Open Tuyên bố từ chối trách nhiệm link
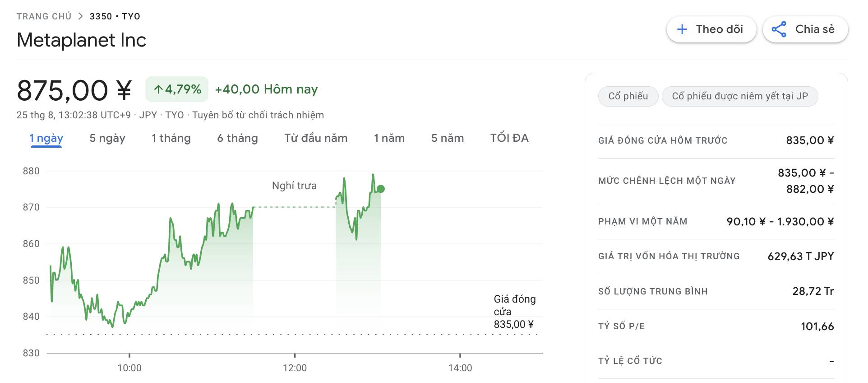Viewport: 868px width, 383px height. pyautogui.click(x=258, y=115)
